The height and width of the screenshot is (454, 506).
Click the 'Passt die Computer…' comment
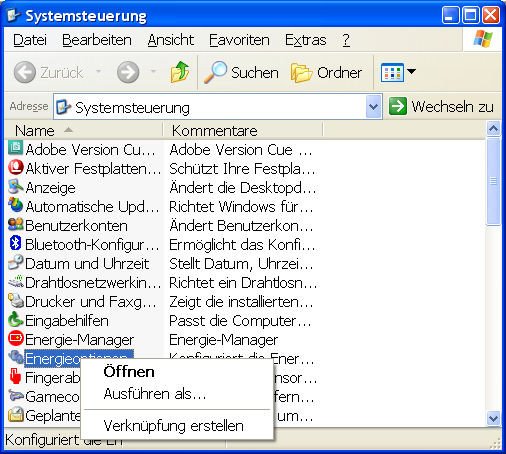pos(240,321)
